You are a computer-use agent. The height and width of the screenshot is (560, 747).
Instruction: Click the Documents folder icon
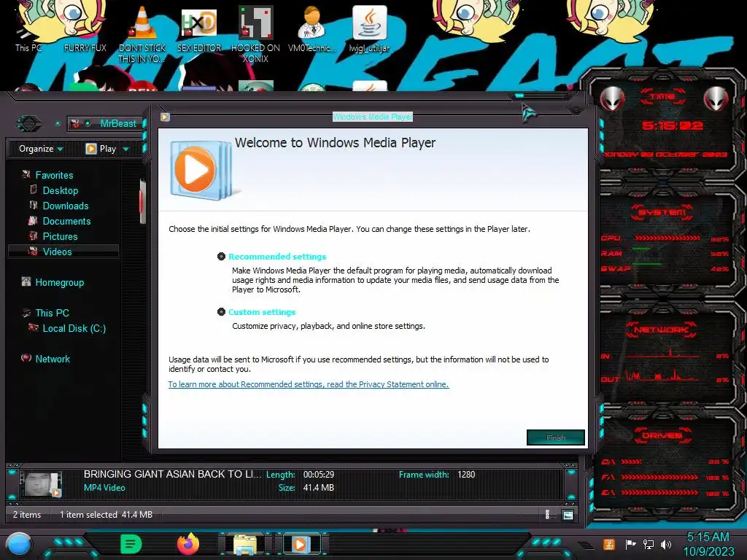pos(33,221)
